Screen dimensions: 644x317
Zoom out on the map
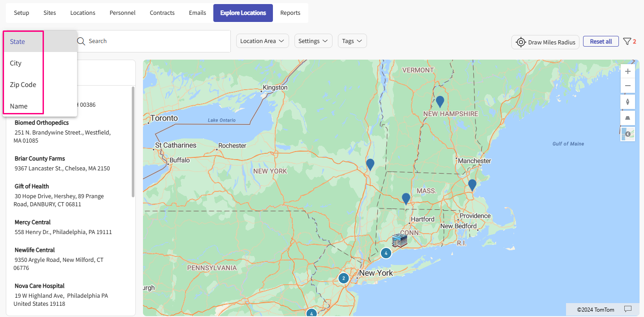click(627, 86)
